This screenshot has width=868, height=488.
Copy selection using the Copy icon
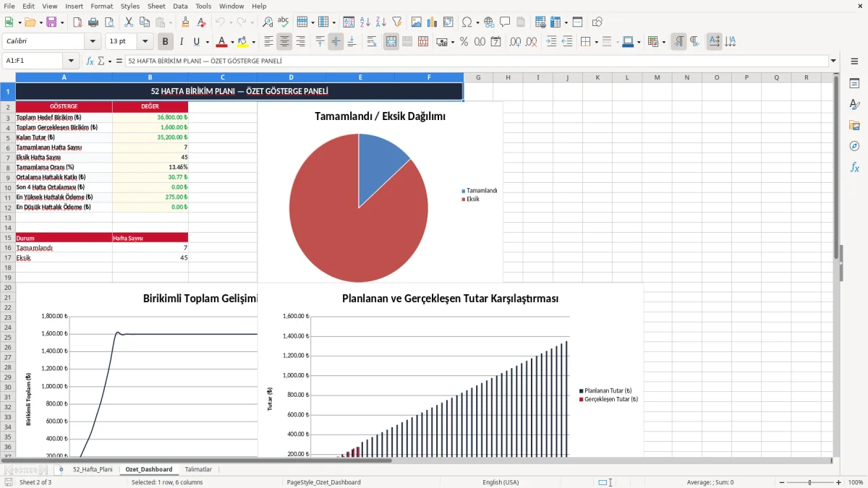(x=144, y=22)
